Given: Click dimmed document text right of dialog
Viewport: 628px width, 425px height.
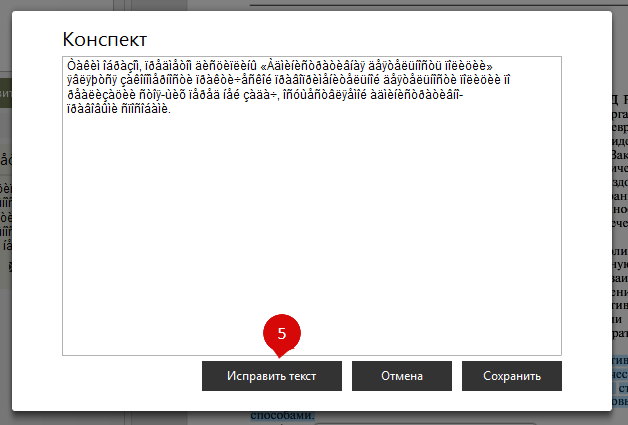Looking at the screenshot, I should pos(620,200).
